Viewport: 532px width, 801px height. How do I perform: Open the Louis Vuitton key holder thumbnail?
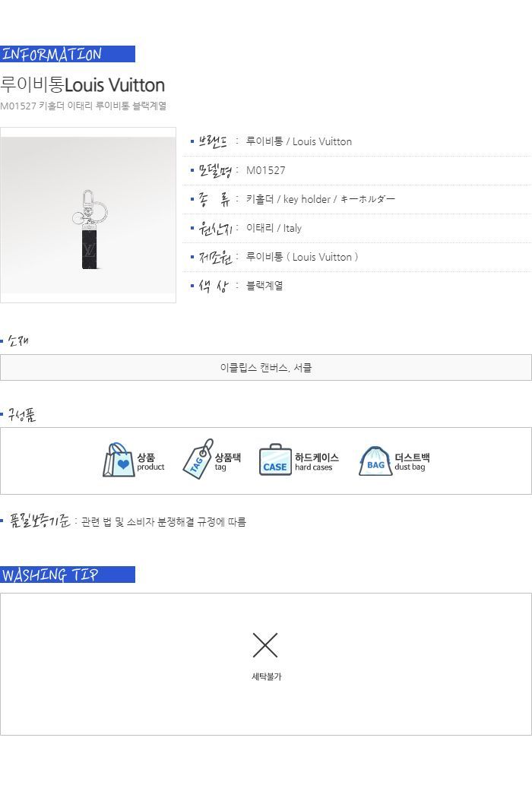88,215
